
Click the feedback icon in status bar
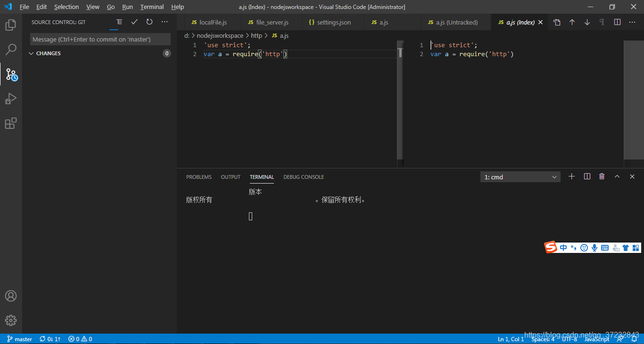click(x=620, y=339)
